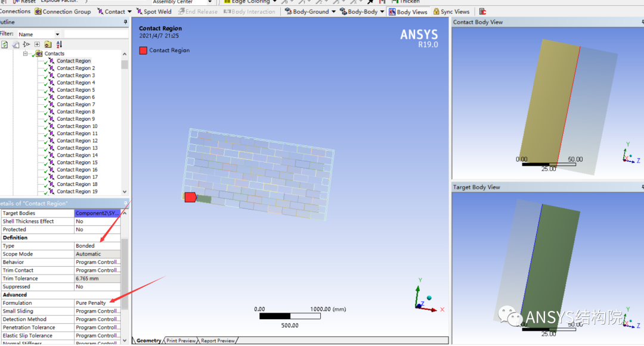Open the Body-Body dropdown arrow
The height and width of the screenshot is (346, 644).
click(382, 11)
